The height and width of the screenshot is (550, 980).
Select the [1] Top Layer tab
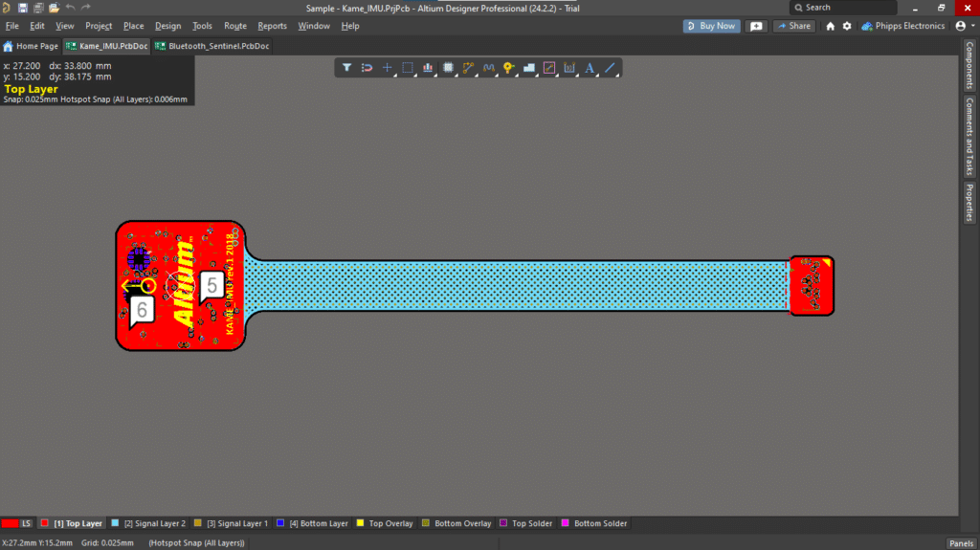pyautogui.click(x=71, y=524)
